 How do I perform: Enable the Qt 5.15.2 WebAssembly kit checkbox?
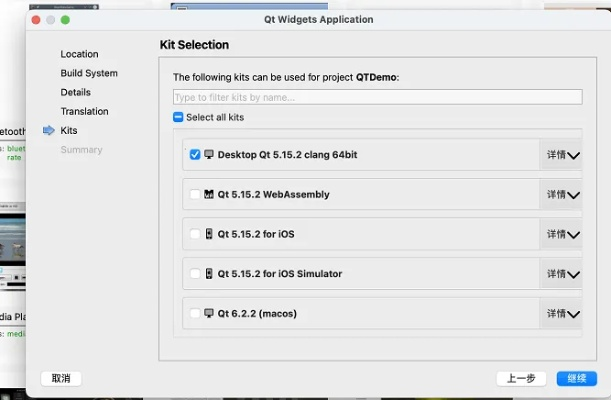click(x=194, y=194)
